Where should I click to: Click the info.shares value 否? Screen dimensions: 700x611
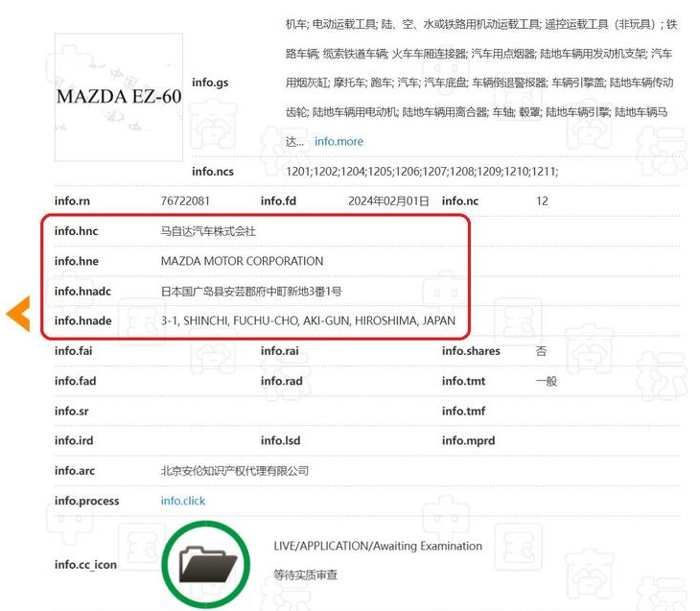[x=541, y=351]
